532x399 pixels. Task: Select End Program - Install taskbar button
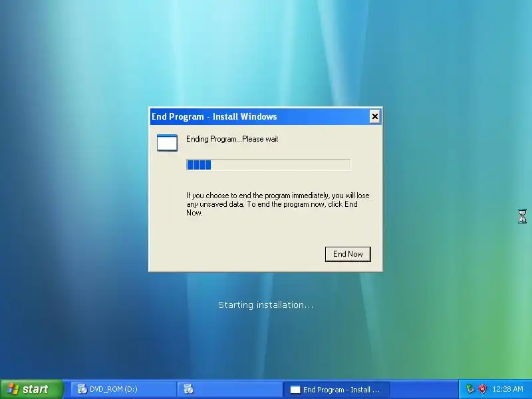[336, 390]
